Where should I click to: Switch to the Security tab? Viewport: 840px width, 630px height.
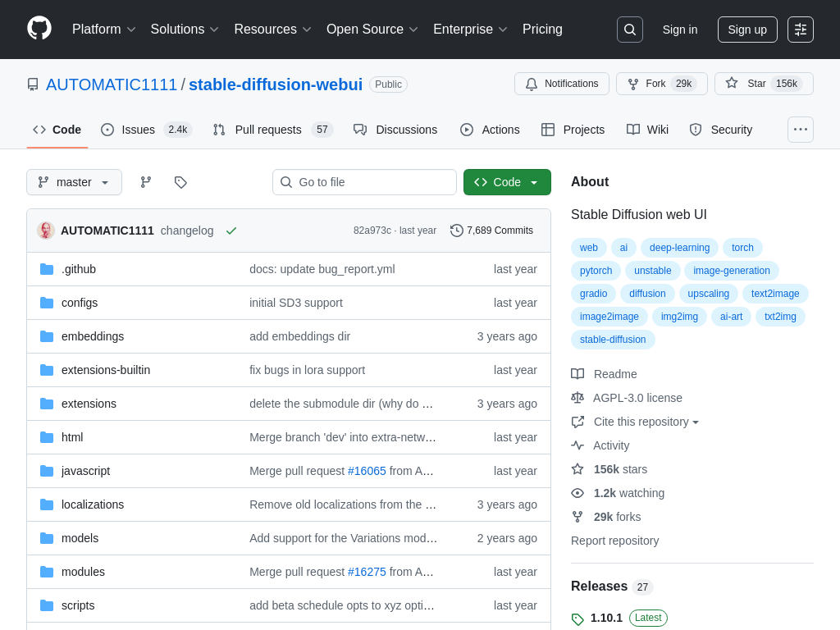point(720,130)
